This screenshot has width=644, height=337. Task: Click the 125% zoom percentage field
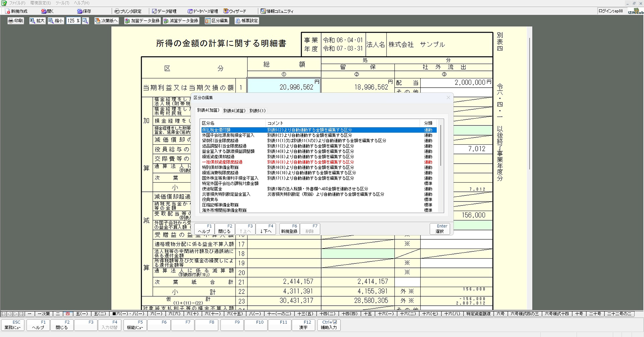(x=73, y=21)
